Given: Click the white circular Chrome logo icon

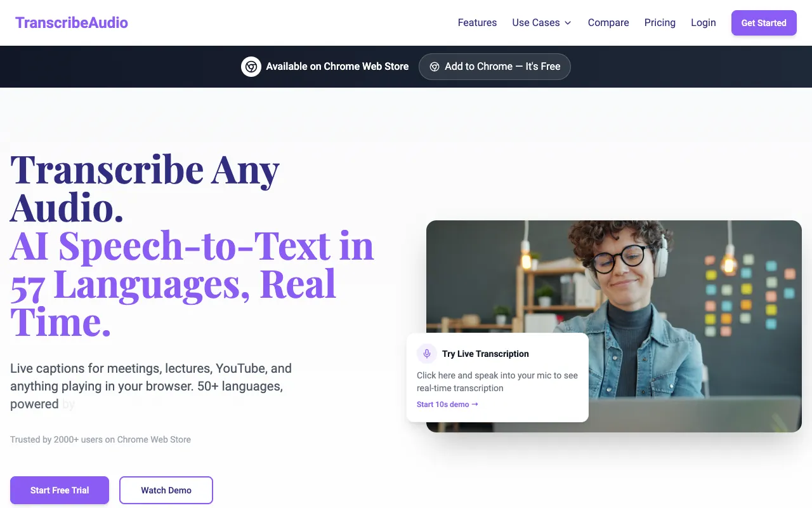Looking at the screenshot, I should (x=251, y=67).
